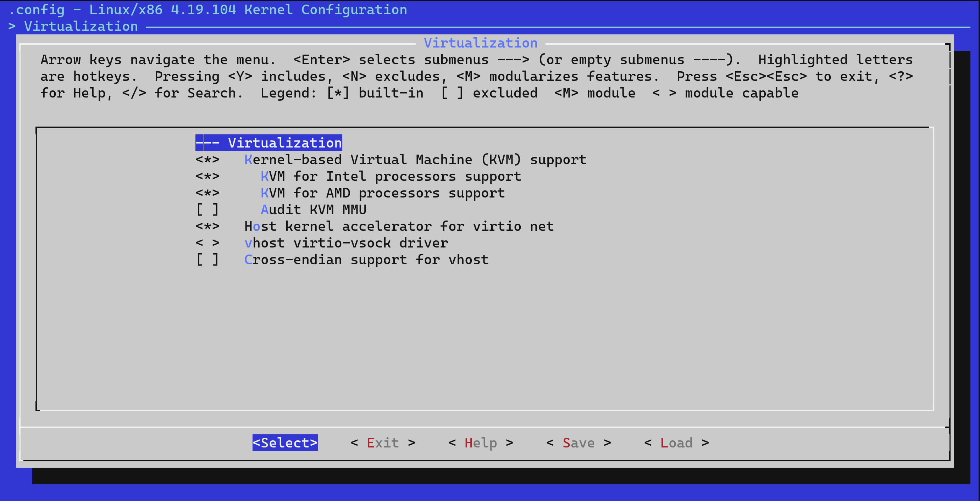
Task: Click the 'Legend: [*] built-in' help text
Action: click(x=342, y=93)
